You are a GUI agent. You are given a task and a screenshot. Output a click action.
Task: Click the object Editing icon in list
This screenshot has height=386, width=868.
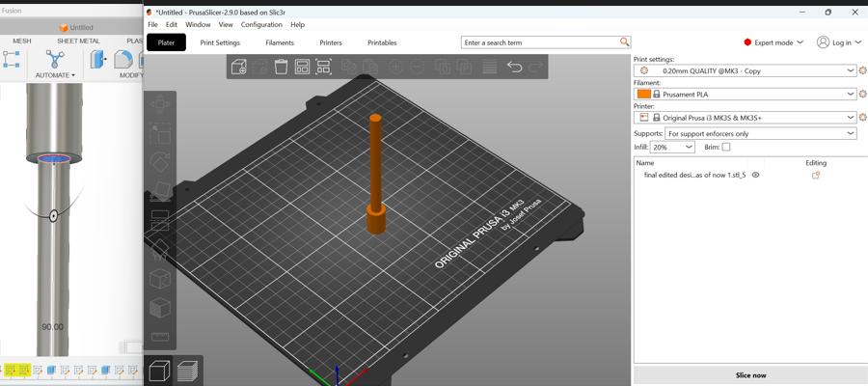[815, 175]
